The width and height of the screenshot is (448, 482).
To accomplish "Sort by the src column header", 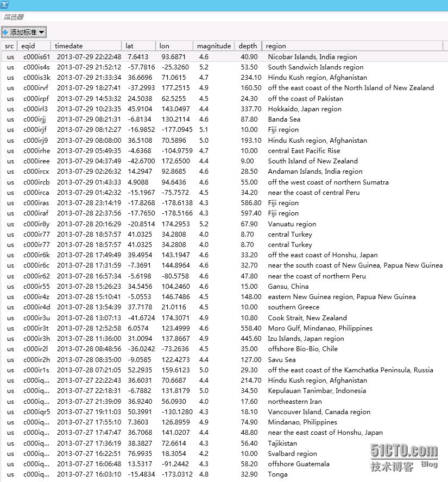I will pos(9,46).
